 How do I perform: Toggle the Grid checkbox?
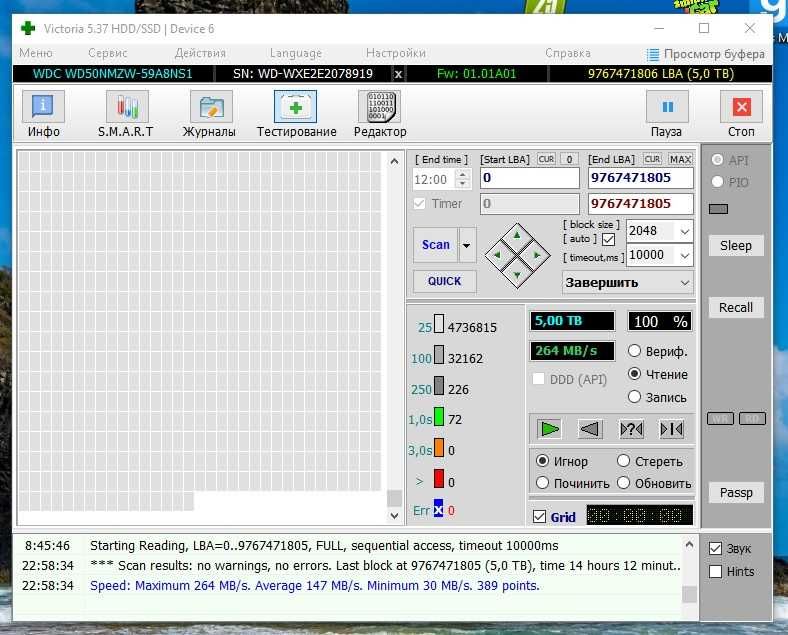[539, 516]
